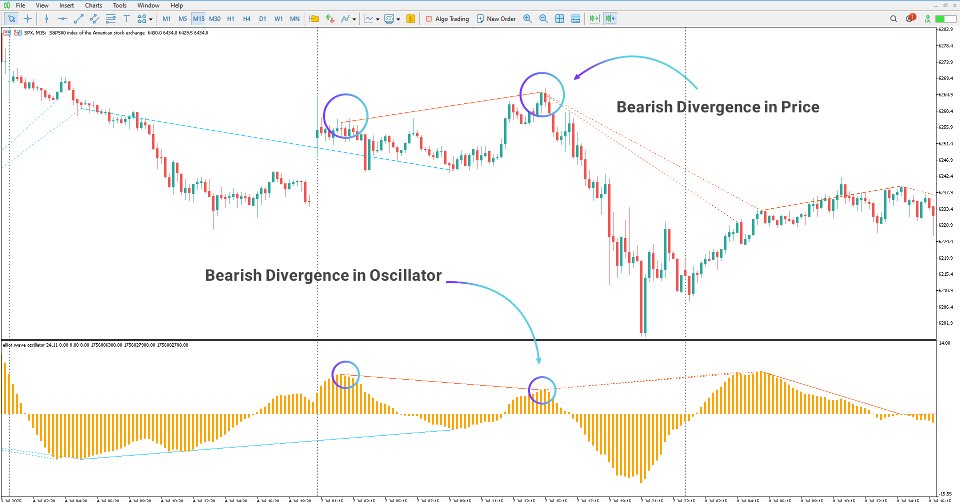Viewport: 960px width, 502px height.
Task: Zoom out on the chart
Action: [x=543, y=19]
